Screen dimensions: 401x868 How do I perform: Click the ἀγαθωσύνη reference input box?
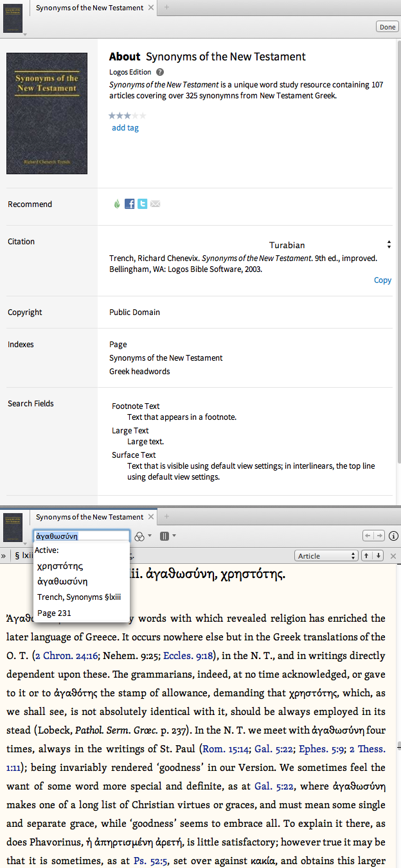81,536
